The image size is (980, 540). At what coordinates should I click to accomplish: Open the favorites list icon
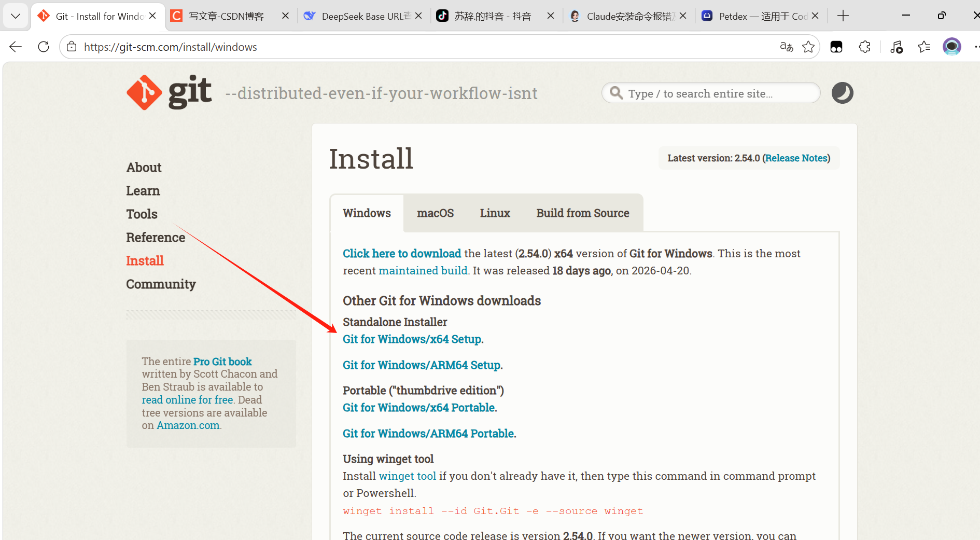tap(924, 47)
